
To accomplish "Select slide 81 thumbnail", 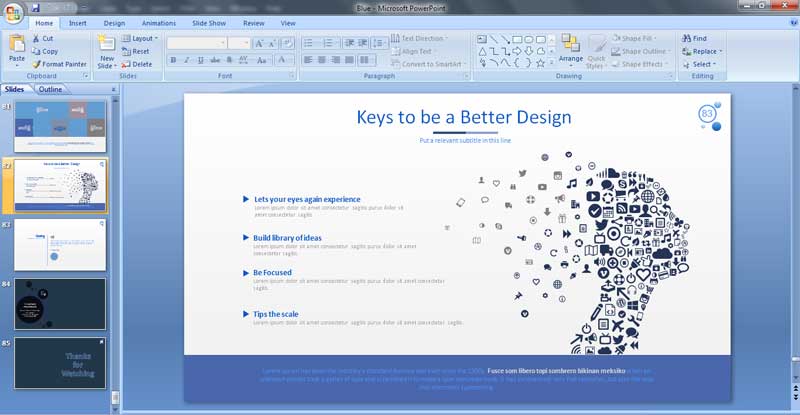I will [x=60, y=127].
